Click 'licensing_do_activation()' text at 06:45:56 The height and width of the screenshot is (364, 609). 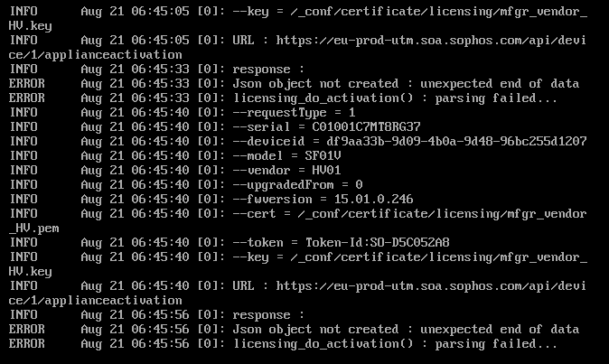[x=323, y=343]
